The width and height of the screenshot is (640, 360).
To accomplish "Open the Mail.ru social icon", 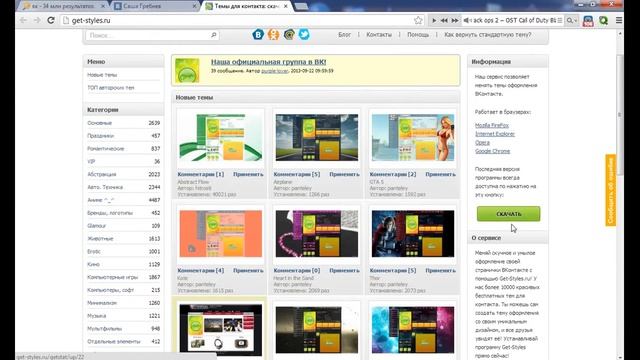I will click(289, 35).
